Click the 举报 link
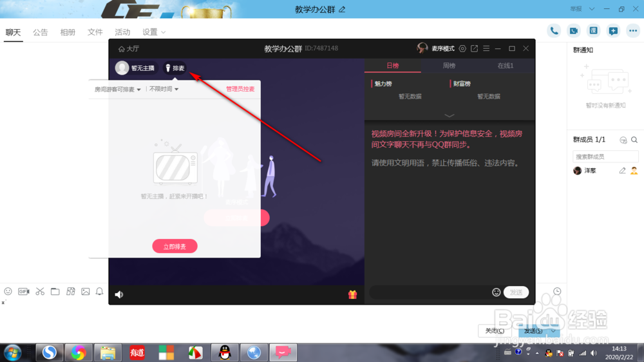The width and height of the screenshot is (644, 362). 576,9
